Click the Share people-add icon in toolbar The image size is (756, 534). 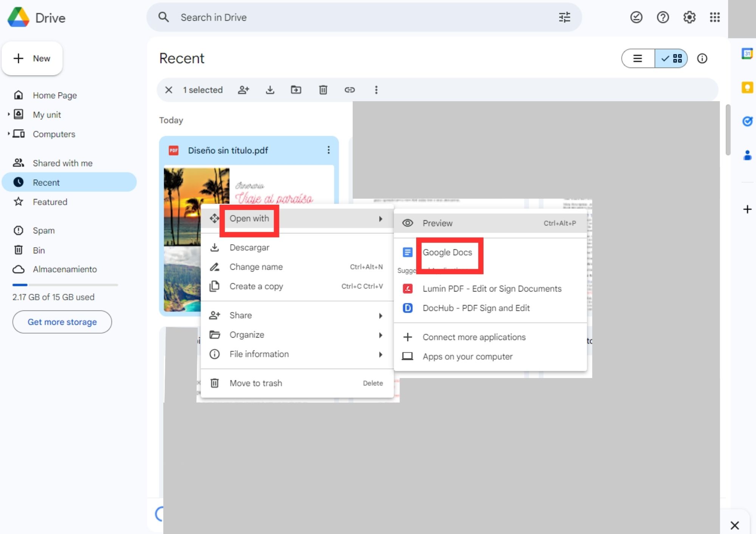243,90
